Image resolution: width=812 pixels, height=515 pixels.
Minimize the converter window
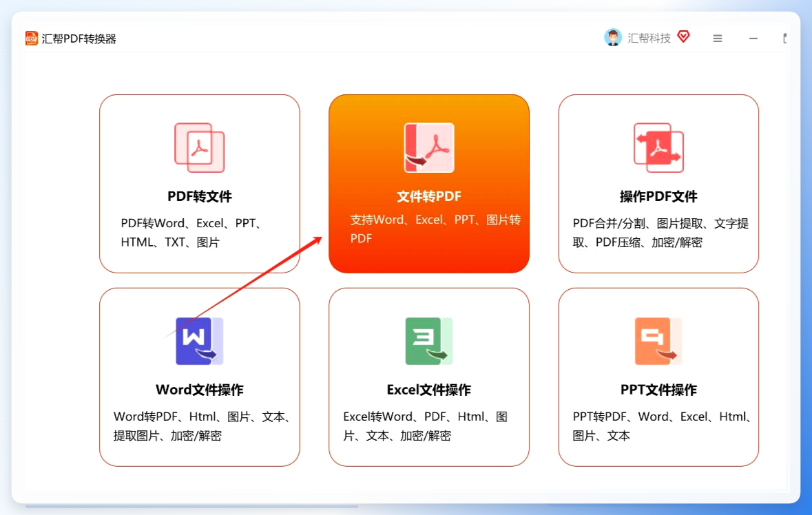coord(753,39)
